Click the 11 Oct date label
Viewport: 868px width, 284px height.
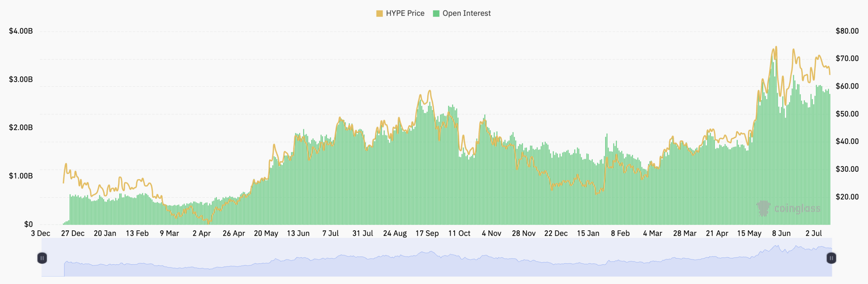tap(459, 233)
